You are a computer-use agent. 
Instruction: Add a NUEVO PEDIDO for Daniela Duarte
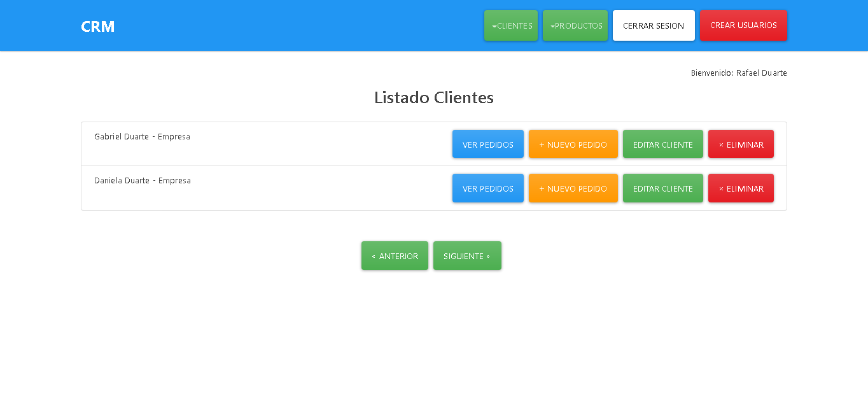coord(573,188)
